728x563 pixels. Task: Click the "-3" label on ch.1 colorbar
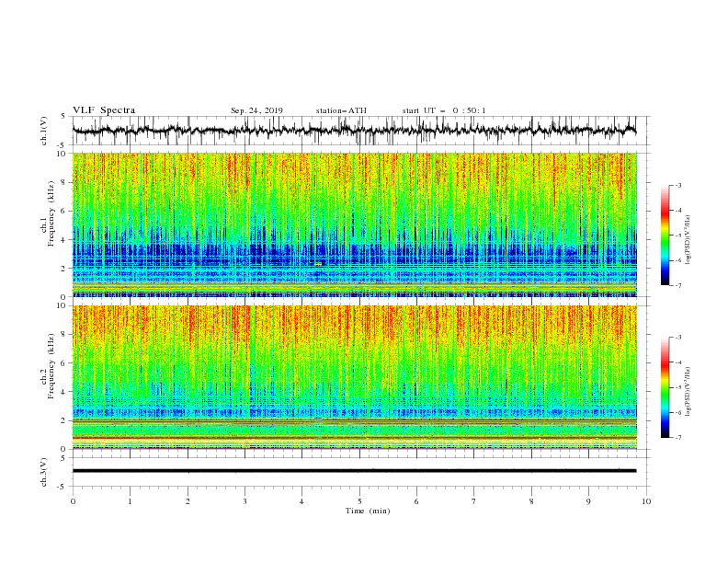coord(678,185)
